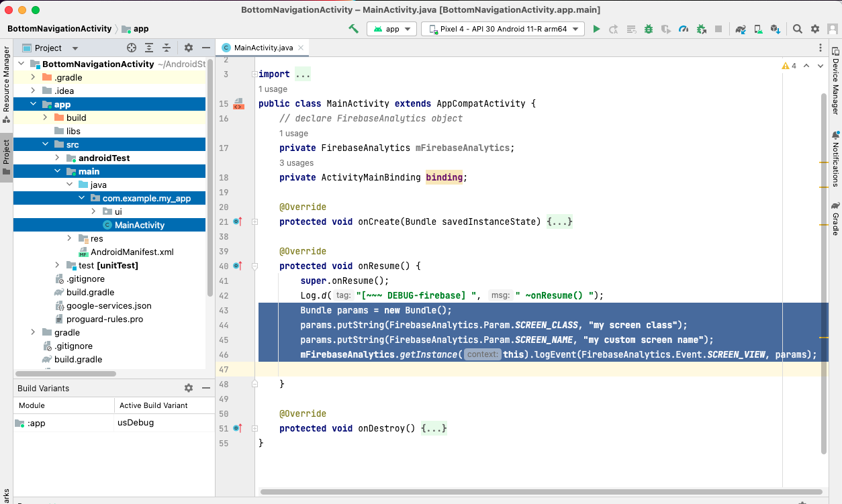Screen dimensions: 842x504
Task: Expand the androidTest folder
Action: (x=57, y=158)
